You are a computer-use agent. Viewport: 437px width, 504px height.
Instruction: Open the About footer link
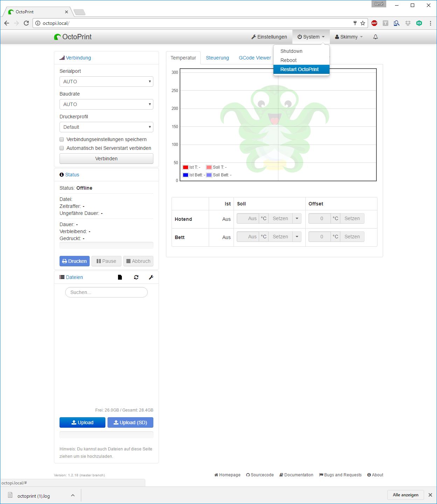pyautogui.click(x=375, y=475)
